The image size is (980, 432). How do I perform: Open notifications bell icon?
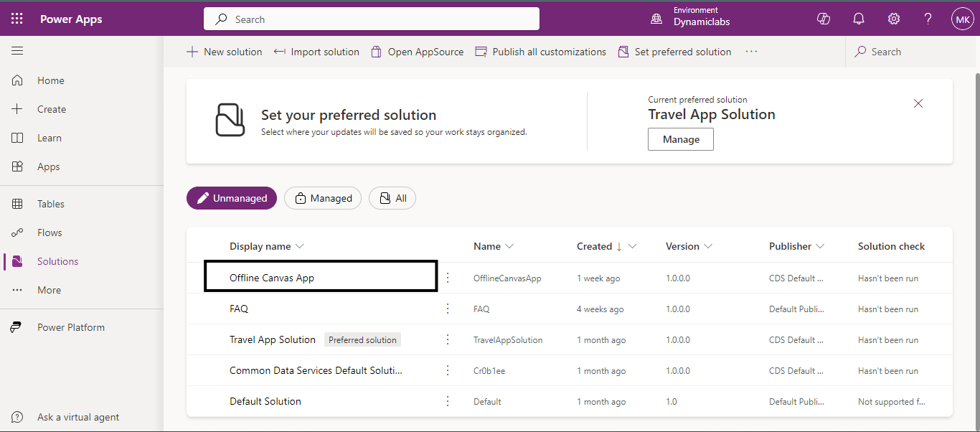pyautogui.click(x=859, y=19)
